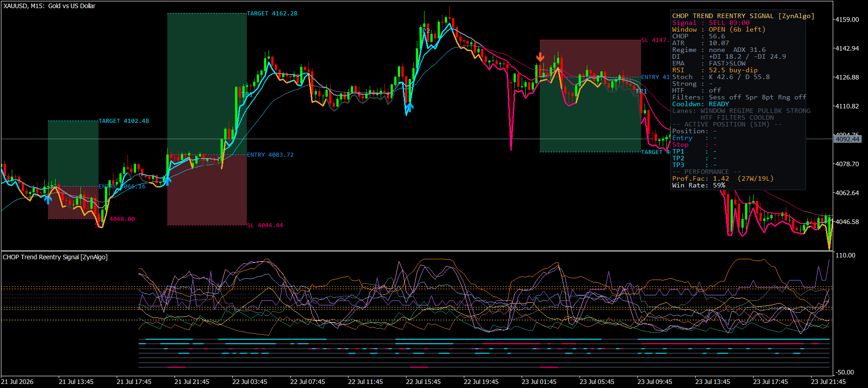The width and height of the screenshot is (868, 388).
Task: Click the 22 Jul 03:45 time label
Action: pyautogui.click(x=250, y=382)
